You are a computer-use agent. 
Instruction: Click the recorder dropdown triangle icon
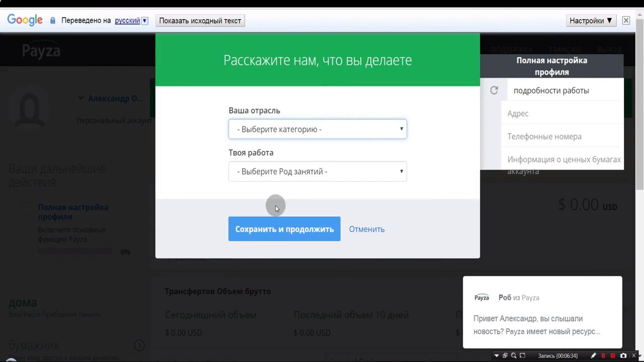coord(497,356)
